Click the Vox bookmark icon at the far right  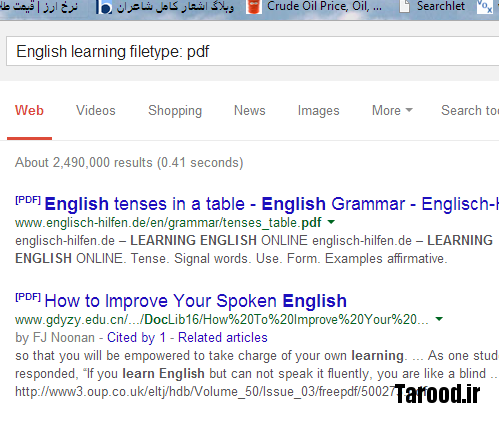(485, 7)
